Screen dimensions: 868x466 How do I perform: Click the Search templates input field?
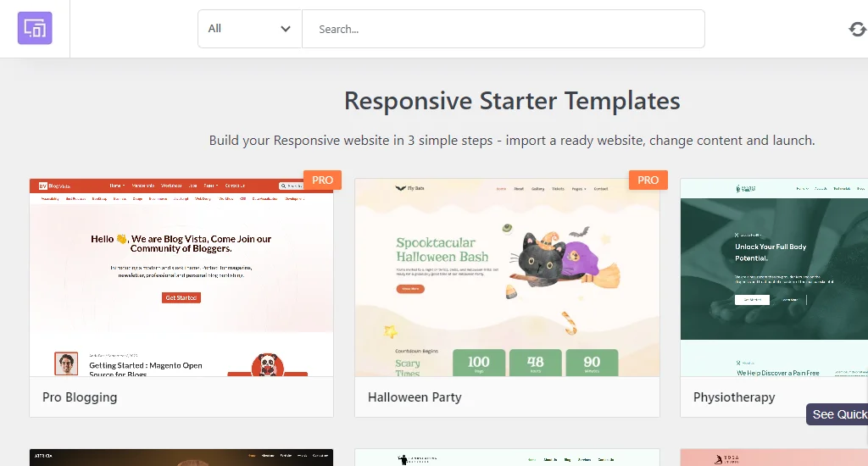pyautogui.click(x=504, y=29)
